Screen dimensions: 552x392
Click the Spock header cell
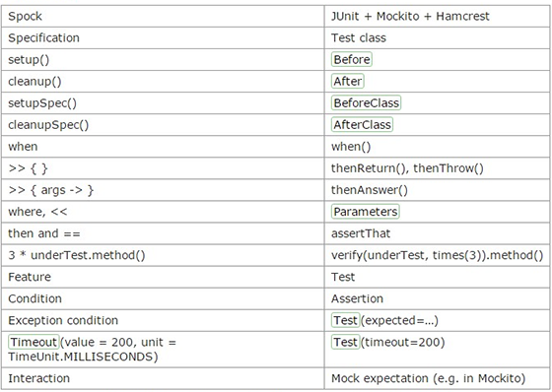163,16
